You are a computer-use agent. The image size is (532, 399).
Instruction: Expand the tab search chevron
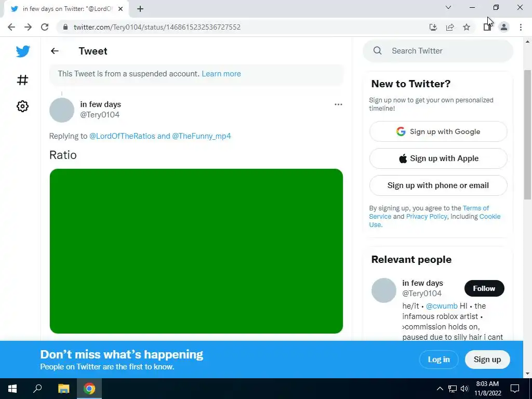pos(448,7)
